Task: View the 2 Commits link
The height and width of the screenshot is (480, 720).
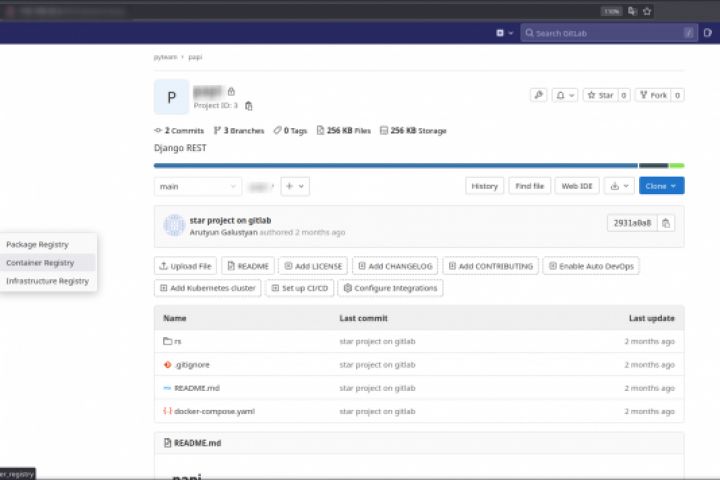Action: (179, 130)
